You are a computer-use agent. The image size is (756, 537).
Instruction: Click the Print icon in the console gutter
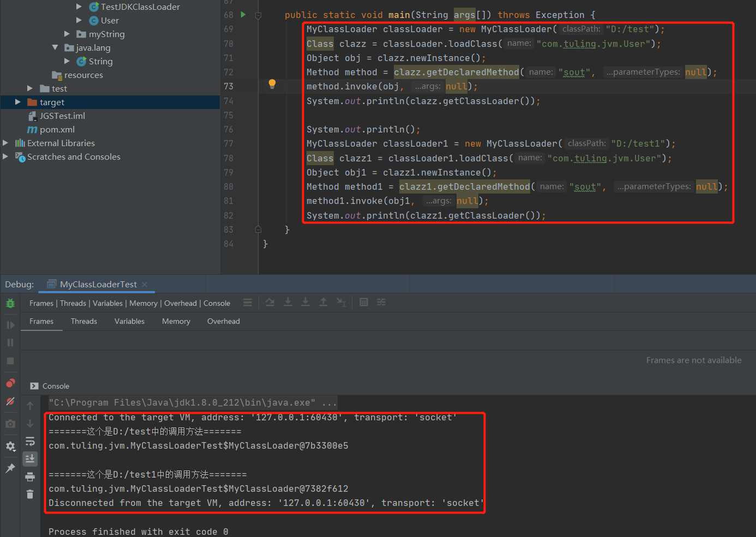point(30,477)
